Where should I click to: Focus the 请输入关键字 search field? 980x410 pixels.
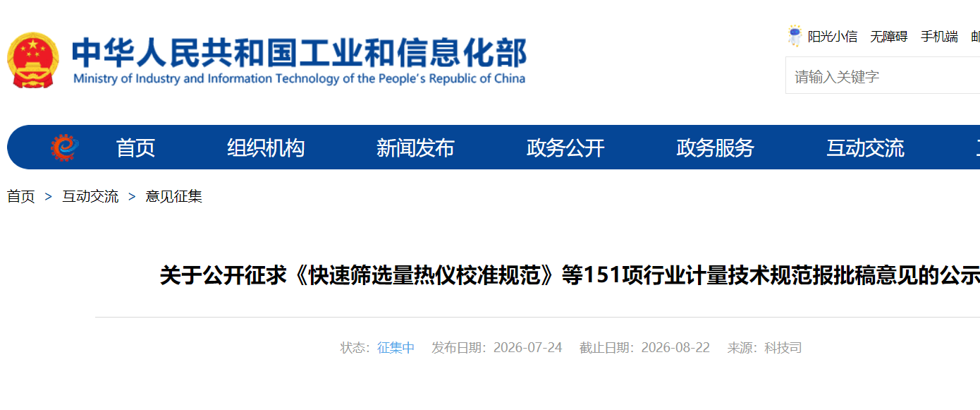pyautogui.click(x=883, y=76)
